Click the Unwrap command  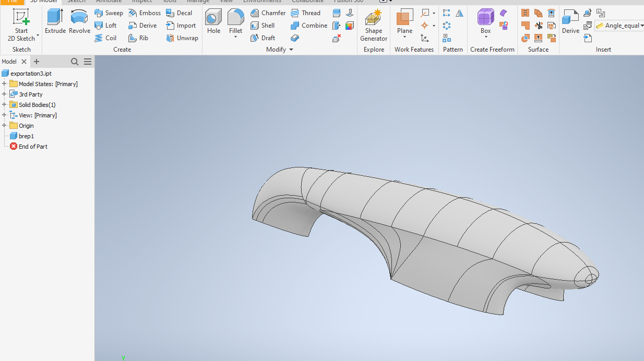(x=182, y=38)
